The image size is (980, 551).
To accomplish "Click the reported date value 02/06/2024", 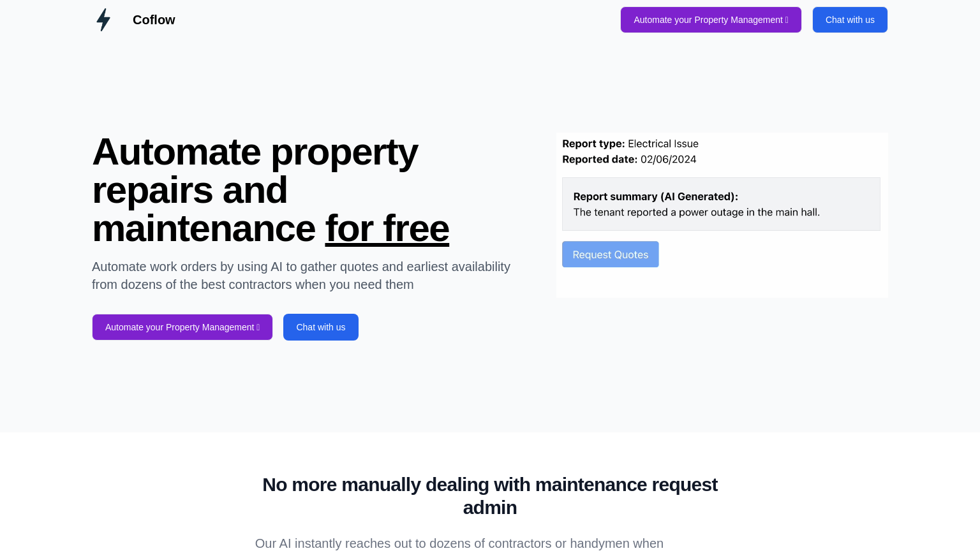I will click(x=668, y=159).
